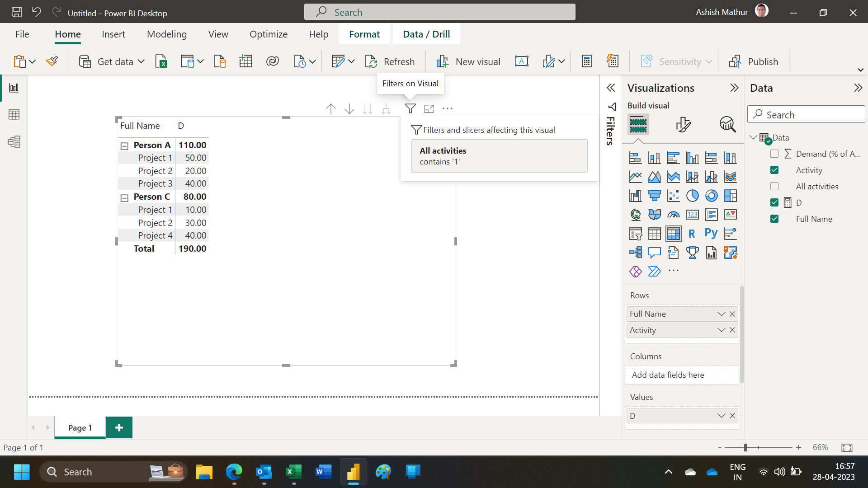Image resolution: width=868 pixels, height=488 pixels.
Task: Pick the R script visual icon
Action: pos(692,234)
